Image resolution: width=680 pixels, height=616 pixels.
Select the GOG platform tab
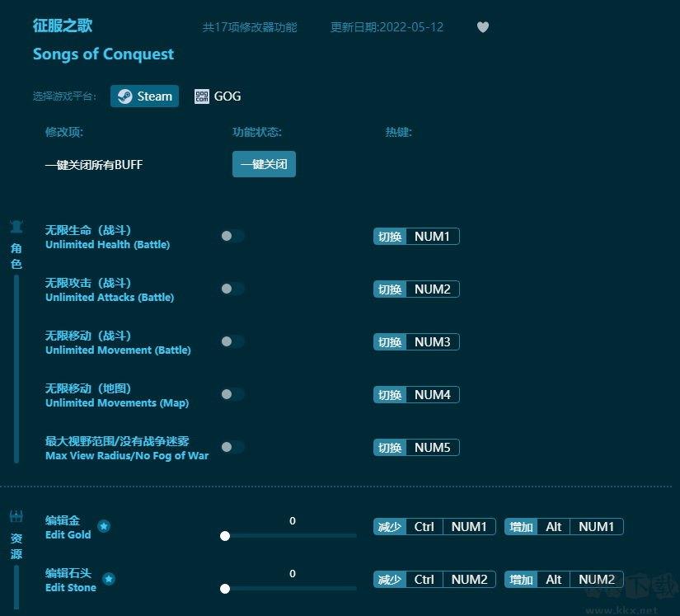[218, 96]
